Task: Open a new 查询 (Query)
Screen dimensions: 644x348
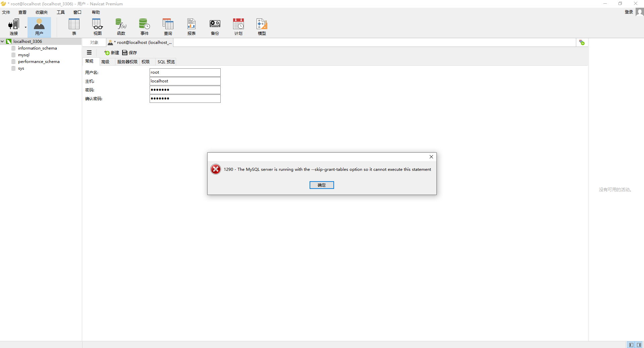Action: click(168, 27)
